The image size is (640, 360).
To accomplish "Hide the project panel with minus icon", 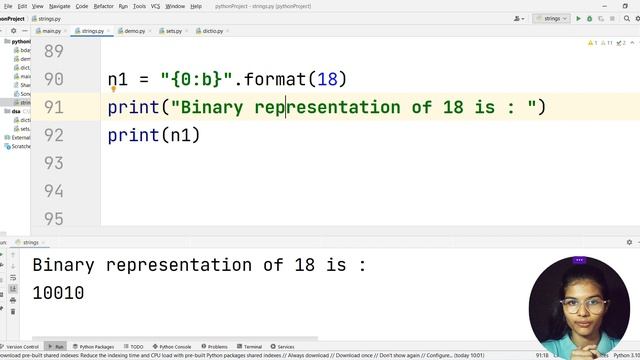I will (x=24, y=31).
